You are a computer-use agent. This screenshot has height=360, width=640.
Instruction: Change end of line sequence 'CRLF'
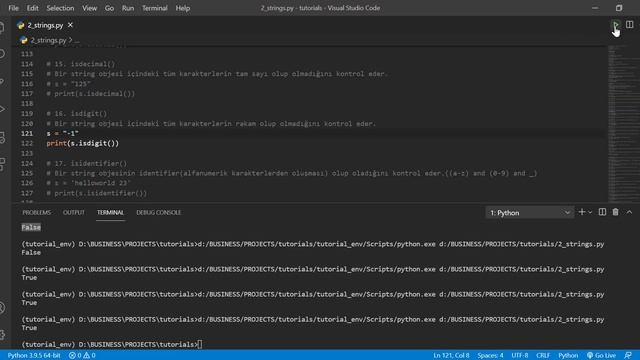pos(543,355)
